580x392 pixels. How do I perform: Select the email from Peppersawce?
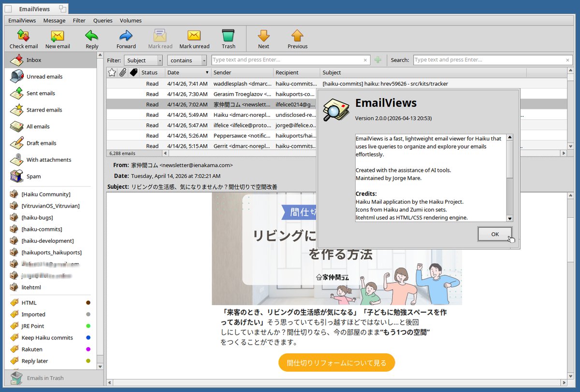point(211,136)
